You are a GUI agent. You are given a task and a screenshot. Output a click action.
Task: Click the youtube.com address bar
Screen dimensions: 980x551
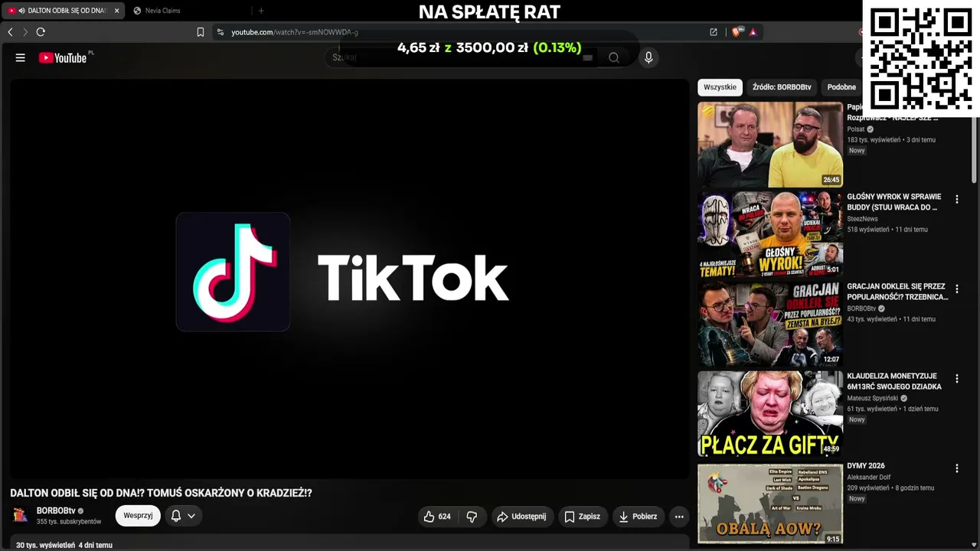459,32
